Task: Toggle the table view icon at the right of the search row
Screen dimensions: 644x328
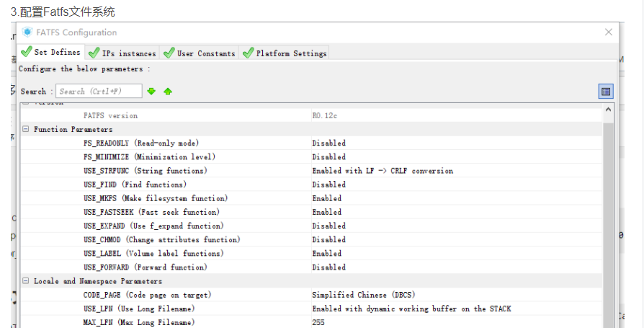Action: tap(606, 92)
